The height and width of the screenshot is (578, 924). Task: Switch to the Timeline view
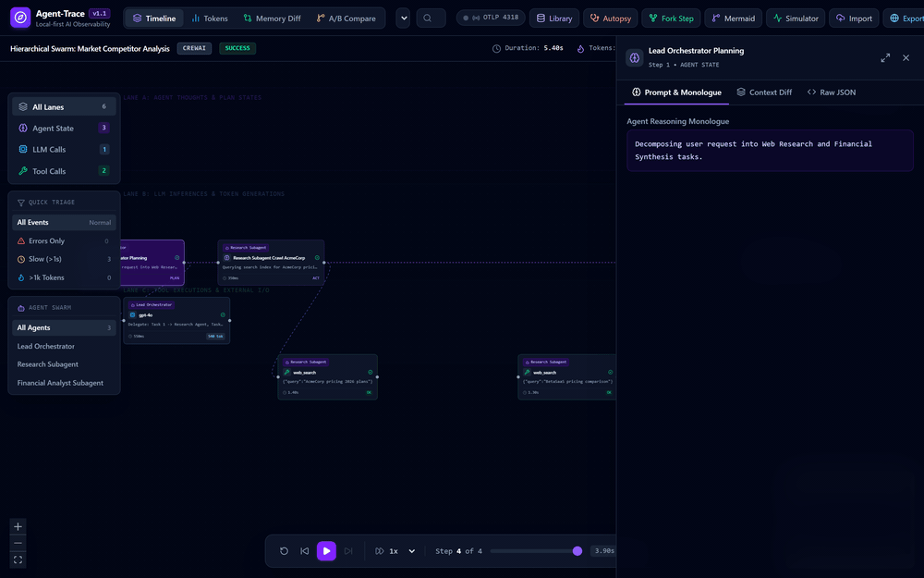click(154, 18)
